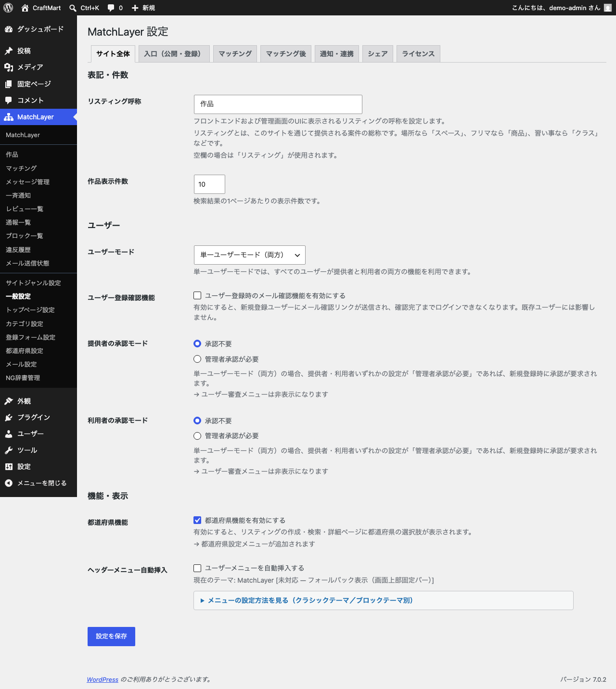Open the ユーザーモード dropdown

(x=250, y=255)
